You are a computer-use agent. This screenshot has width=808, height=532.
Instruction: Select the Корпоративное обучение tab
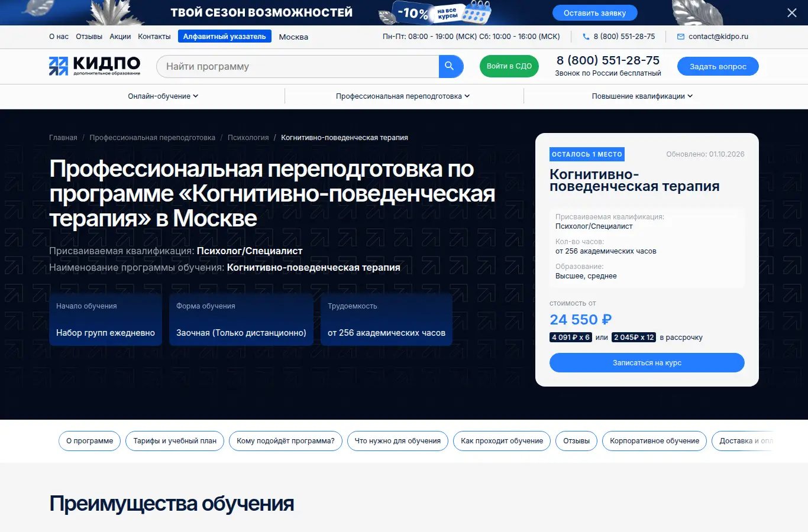pyautogui.click(x=655, y=441)
